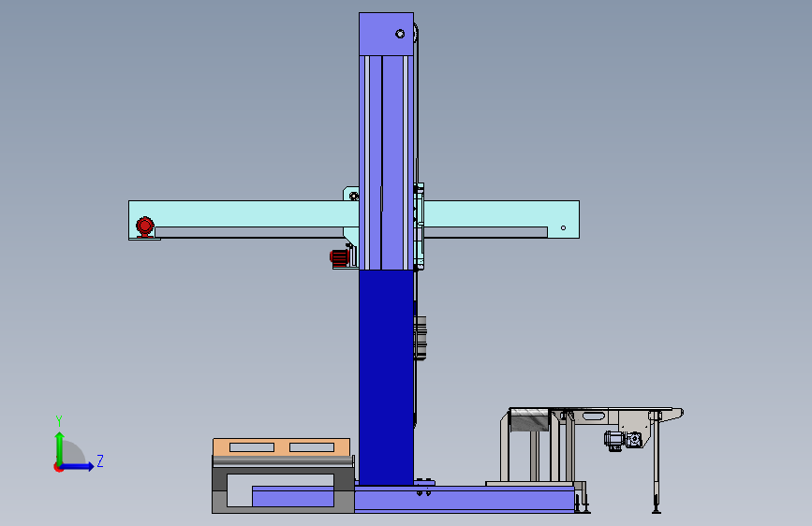Select the red motor at beam's left end
Viewport: 812px width, 526px height.
(x=145, y=226)
